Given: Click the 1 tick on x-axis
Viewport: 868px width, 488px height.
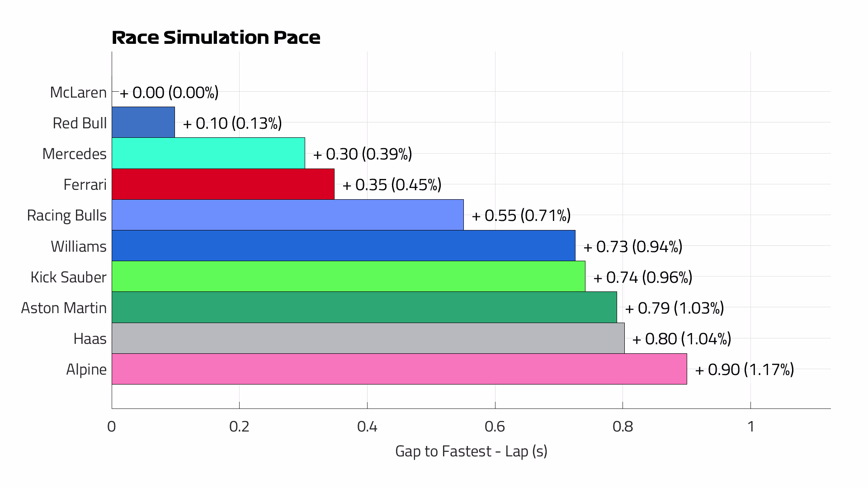Looking at the screenshot, I should (x=750, y=427).
